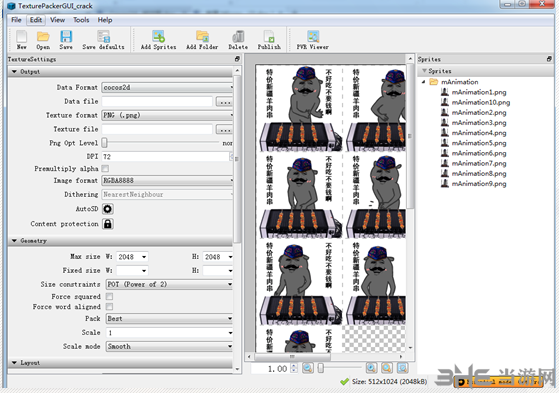
Task: Click the AutoSD gear icon
Action: pos(108,209)
